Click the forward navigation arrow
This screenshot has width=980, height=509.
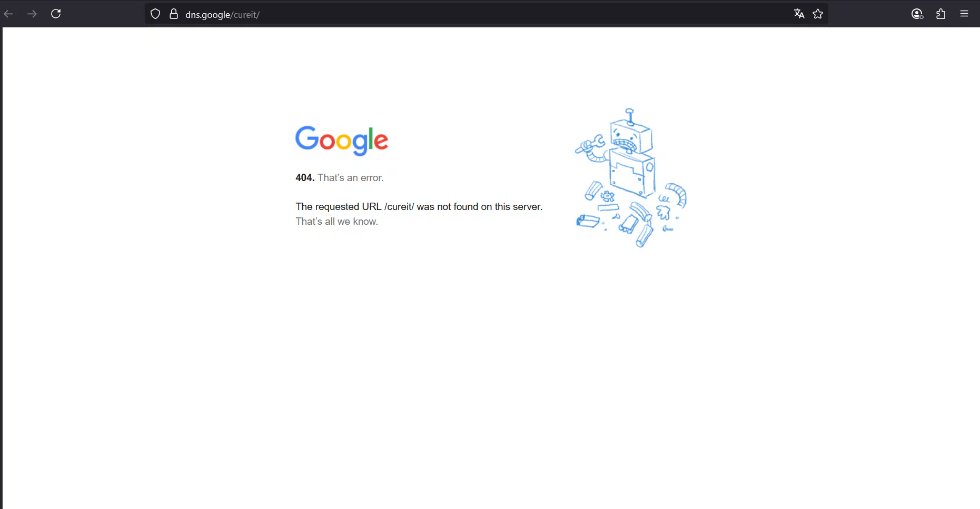[x=32, y=14]
